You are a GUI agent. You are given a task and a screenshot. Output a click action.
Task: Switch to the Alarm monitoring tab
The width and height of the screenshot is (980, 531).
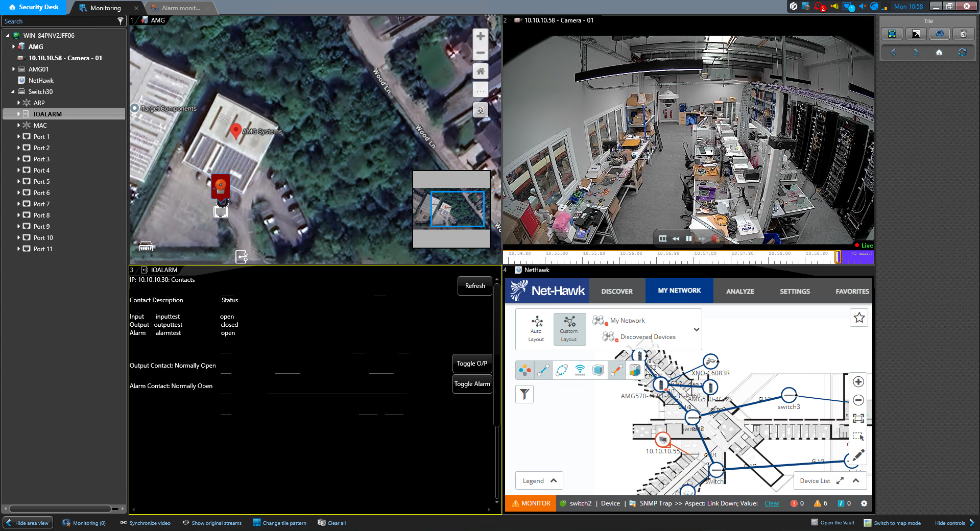coord(181,8)
